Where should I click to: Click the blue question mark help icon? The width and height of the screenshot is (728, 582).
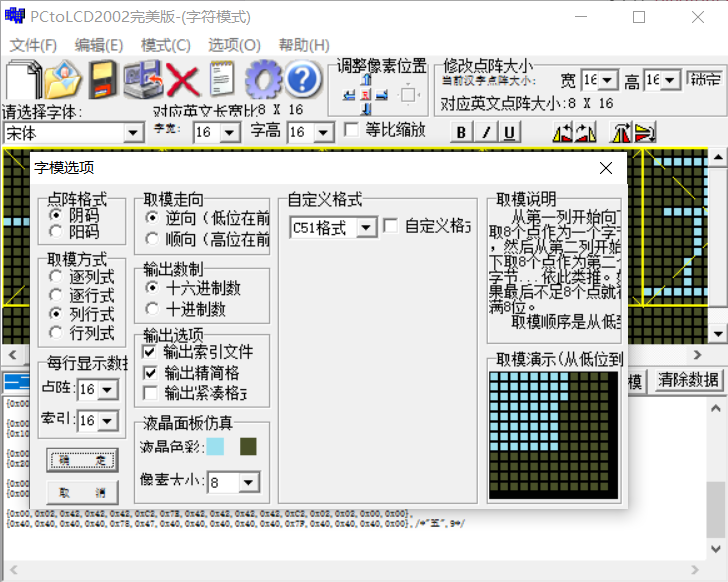[303, 79]
